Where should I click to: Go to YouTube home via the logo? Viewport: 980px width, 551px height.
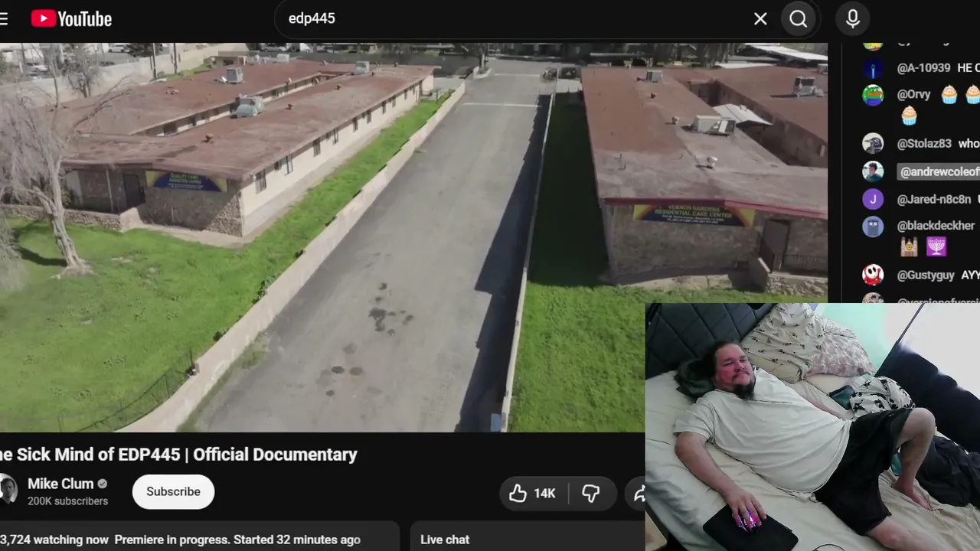pyautogui.click(x=71, y=19)
